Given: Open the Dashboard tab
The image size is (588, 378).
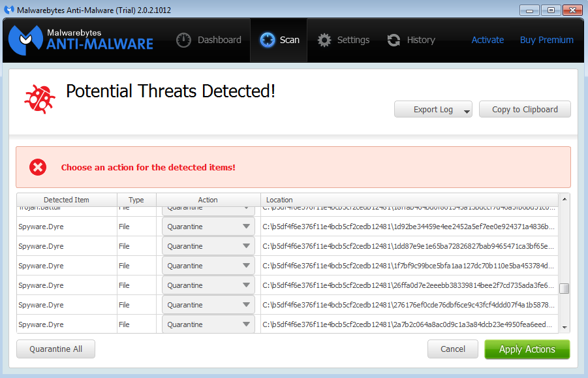Looking at the screenshot, I should tap(209, 40).
